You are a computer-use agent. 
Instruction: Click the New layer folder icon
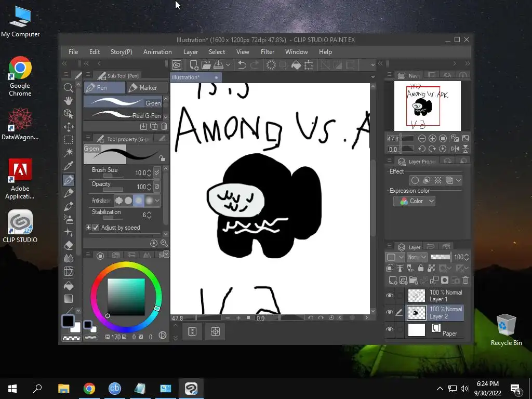tap(413, 280)
